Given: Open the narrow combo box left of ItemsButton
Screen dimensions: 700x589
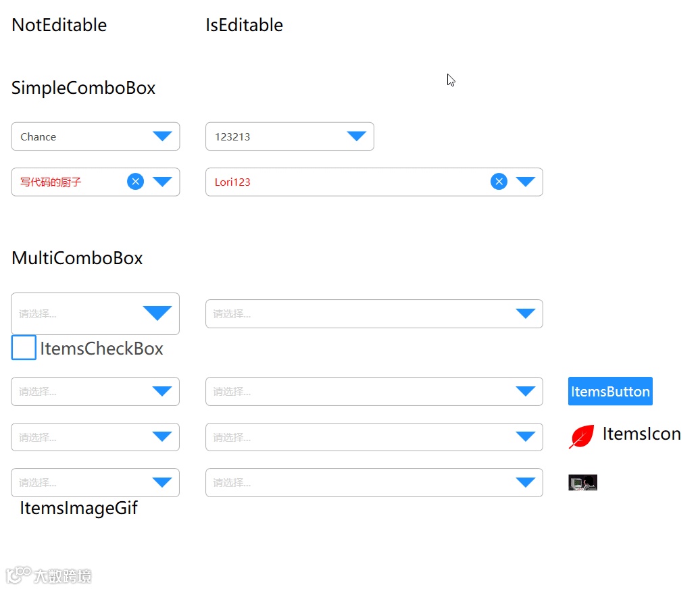Looking at the screenshot, I should [162, 391].
